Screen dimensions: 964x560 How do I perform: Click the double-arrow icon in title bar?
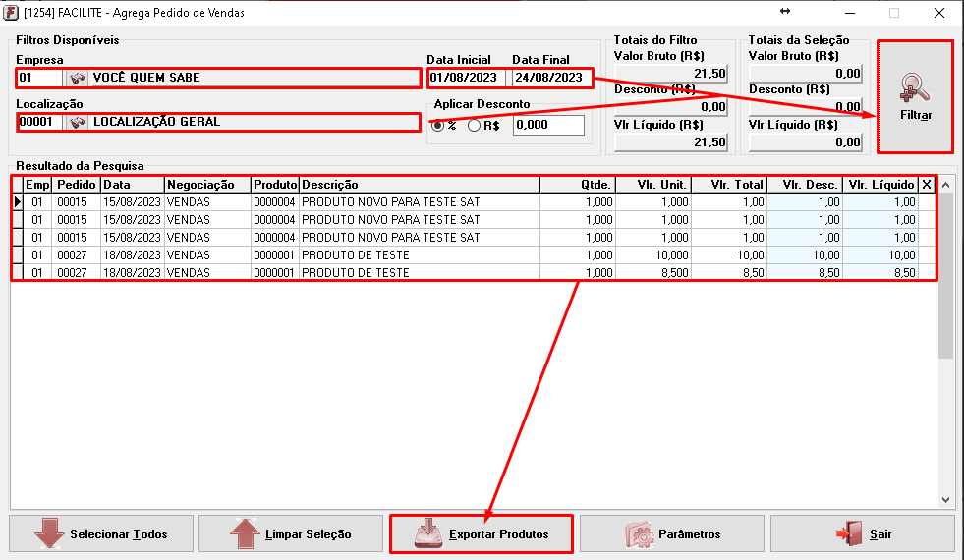[x=785, y=11]
